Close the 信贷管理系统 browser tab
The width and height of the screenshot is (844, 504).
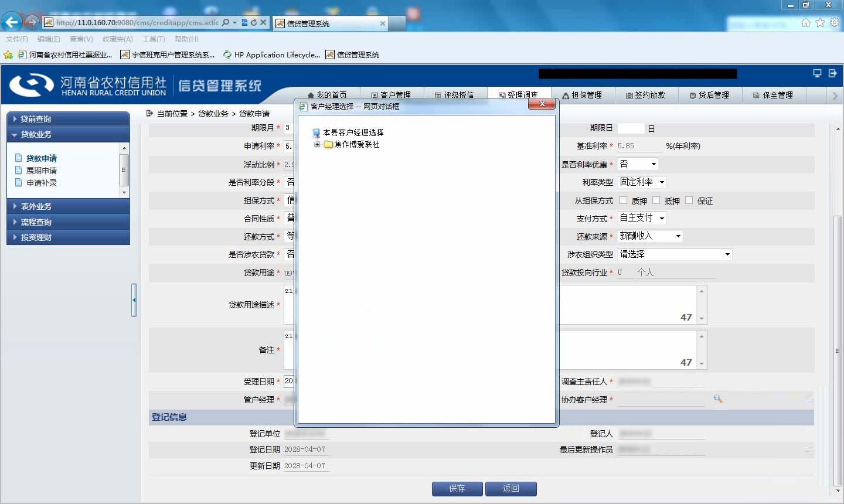point(383,23)
